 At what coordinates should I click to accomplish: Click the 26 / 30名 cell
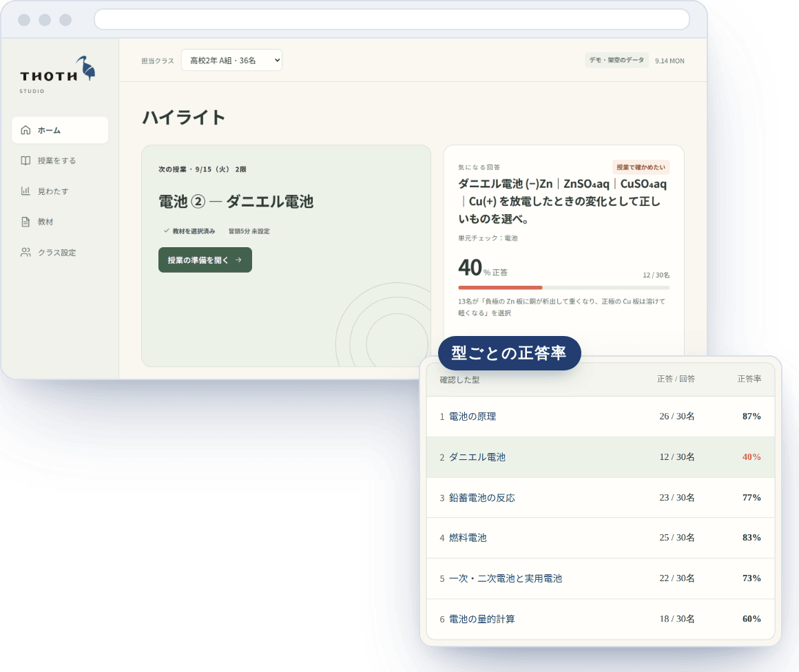tap(676, 417)
